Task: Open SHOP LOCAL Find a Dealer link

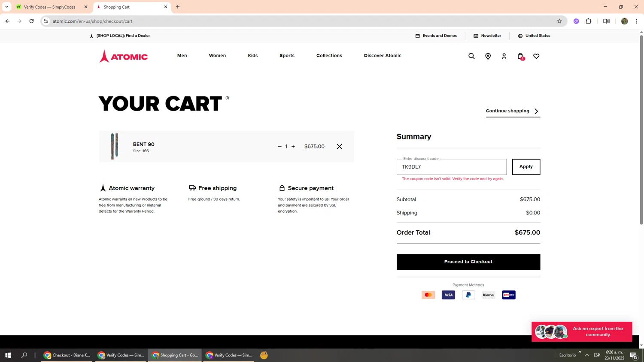Action: (120, 36)
